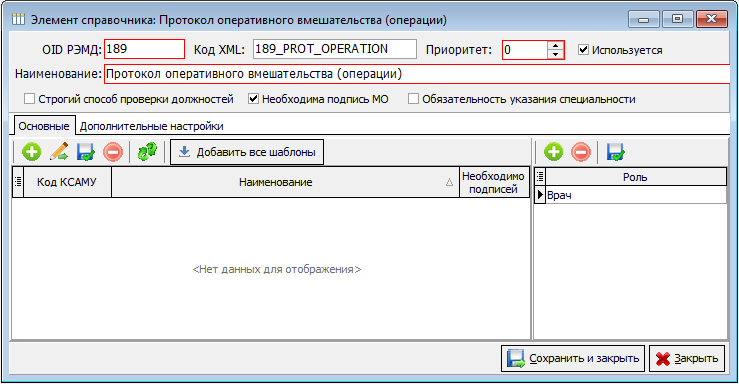Increase Приоритет with the up spinner arrow

556,45
